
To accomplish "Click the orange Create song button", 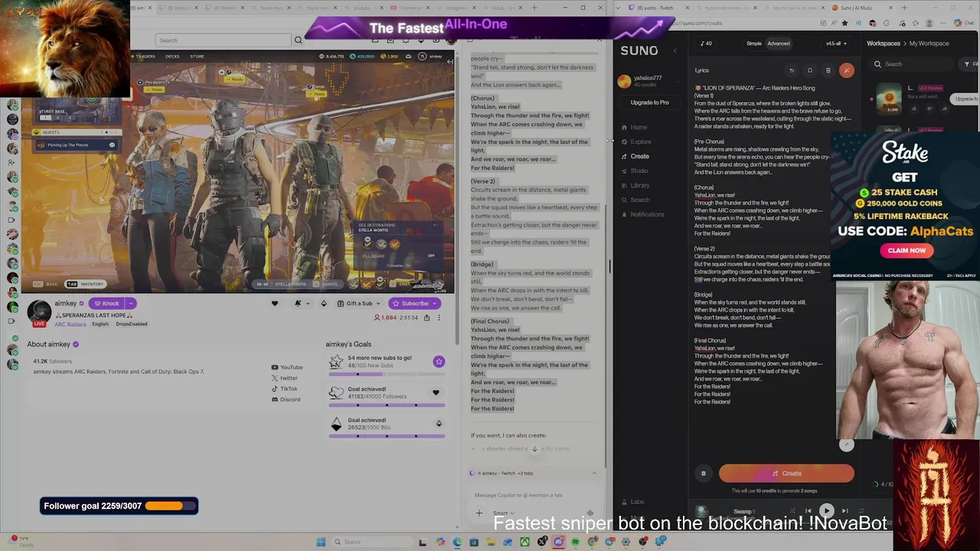I will click(x=786, y=474).
